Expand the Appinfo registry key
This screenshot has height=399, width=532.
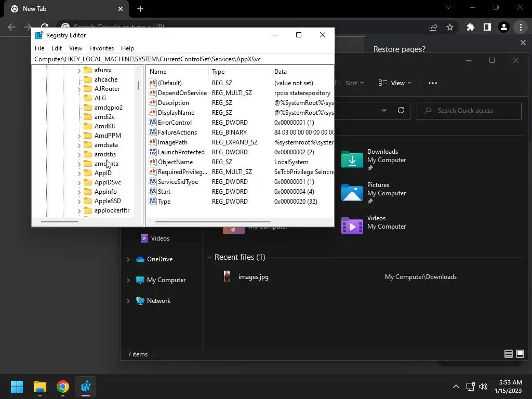(79, 192)
